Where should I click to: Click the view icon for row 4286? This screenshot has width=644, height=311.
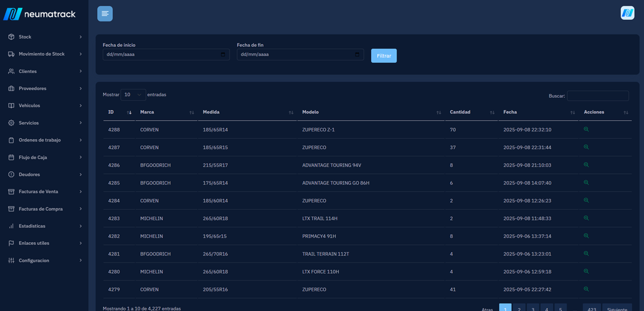point(586,165)
